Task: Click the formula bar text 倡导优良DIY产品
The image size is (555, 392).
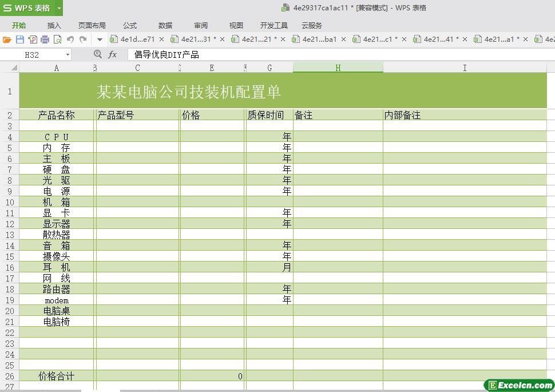Action: click(x=166, y=54)
